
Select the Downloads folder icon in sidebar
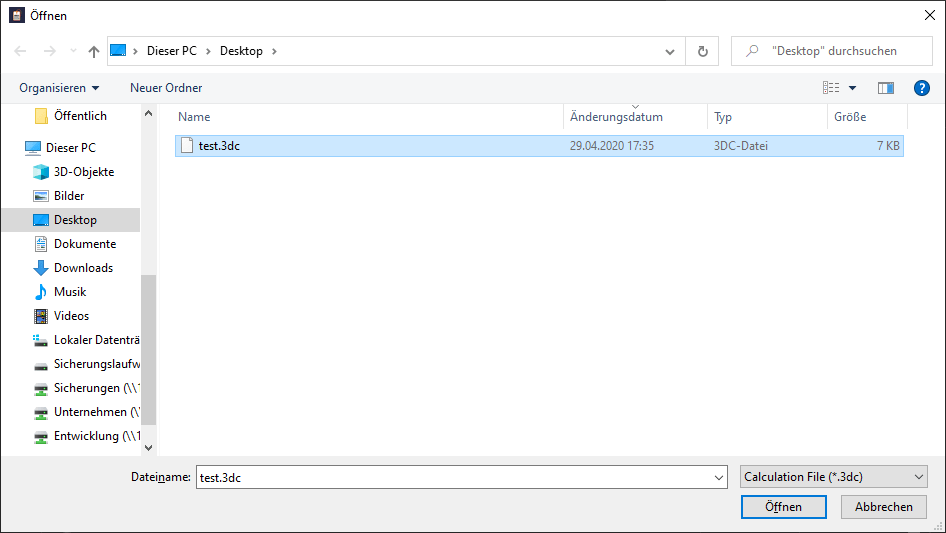[40, 268]
